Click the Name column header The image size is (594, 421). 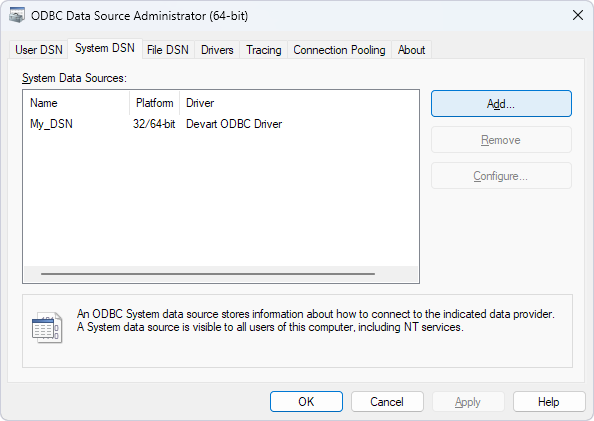pos(77,103)
